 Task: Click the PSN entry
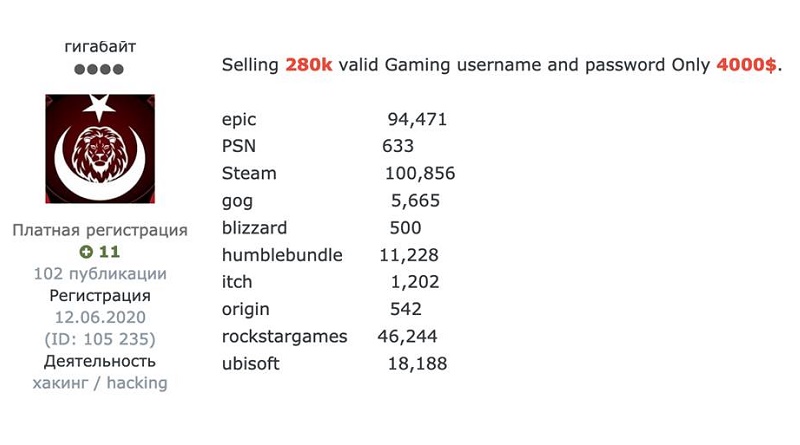239,146
